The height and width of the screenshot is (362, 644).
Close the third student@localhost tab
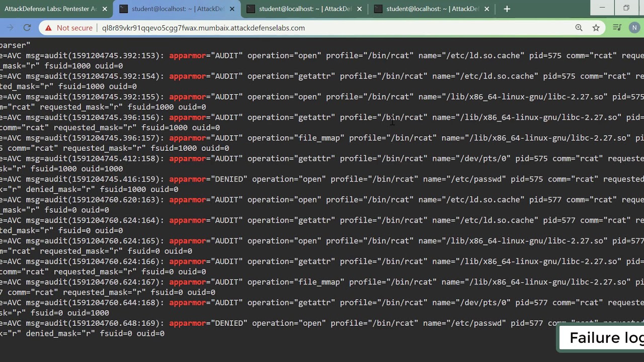pos(359,9)
